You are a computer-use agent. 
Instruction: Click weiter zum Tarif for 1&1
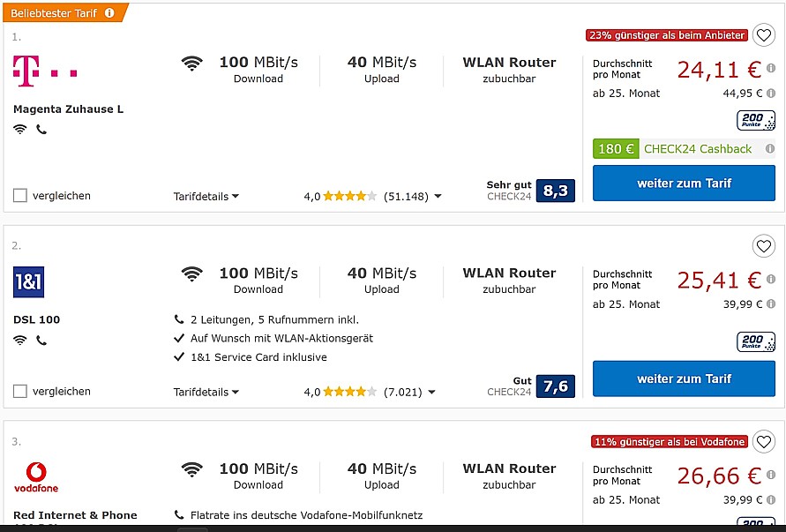click(x=684, y=378)
